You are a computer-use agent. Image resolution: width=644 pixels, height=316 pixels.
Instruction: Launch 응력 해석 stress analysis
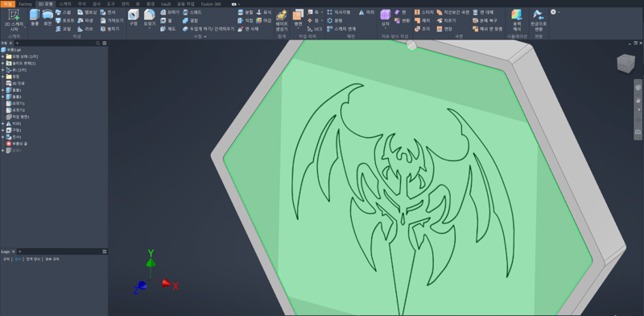(517, 21)
